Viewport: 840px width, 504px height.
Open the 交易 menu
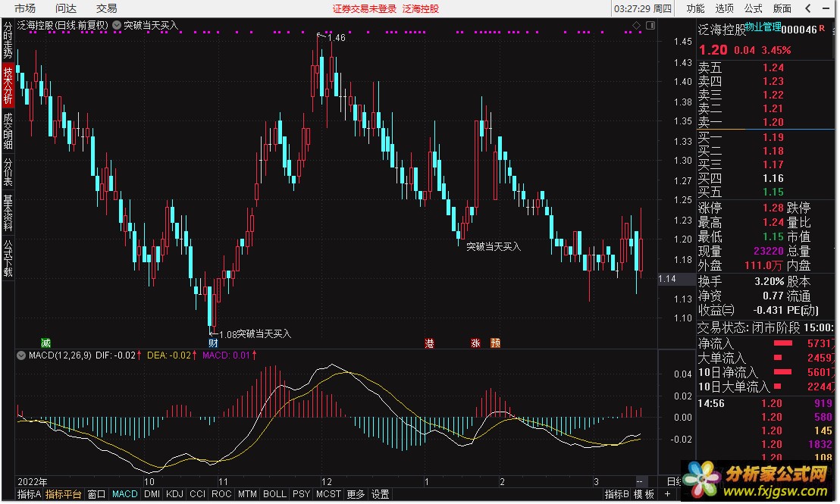click(x=107, y=8)
